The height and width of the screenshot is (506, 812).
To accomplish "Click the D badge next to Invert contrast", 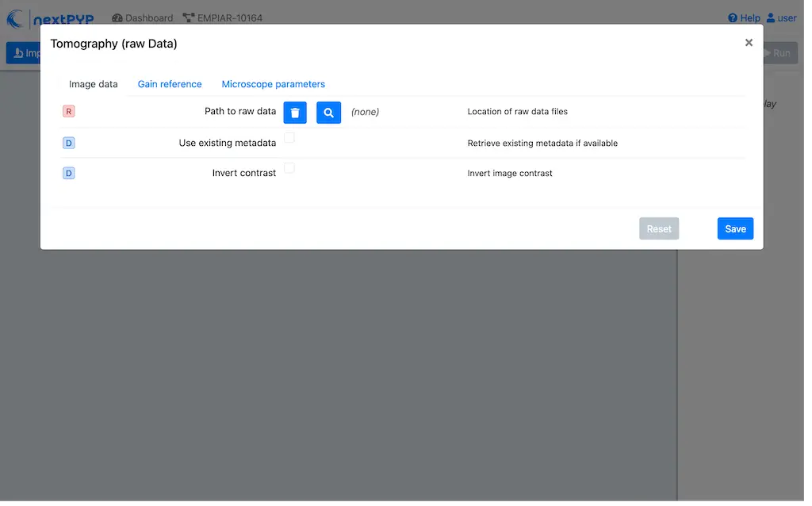I will click(69, 173).
